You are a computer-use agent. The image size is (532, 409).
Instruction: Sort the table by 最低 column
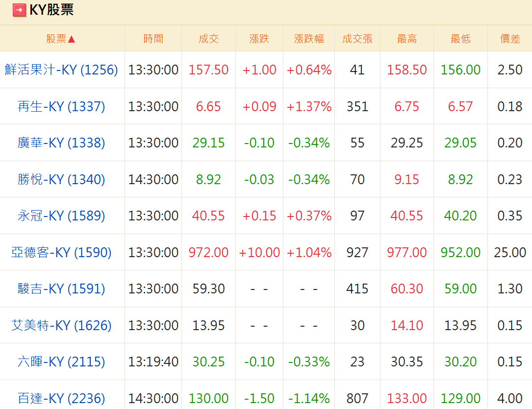point(460,39)
